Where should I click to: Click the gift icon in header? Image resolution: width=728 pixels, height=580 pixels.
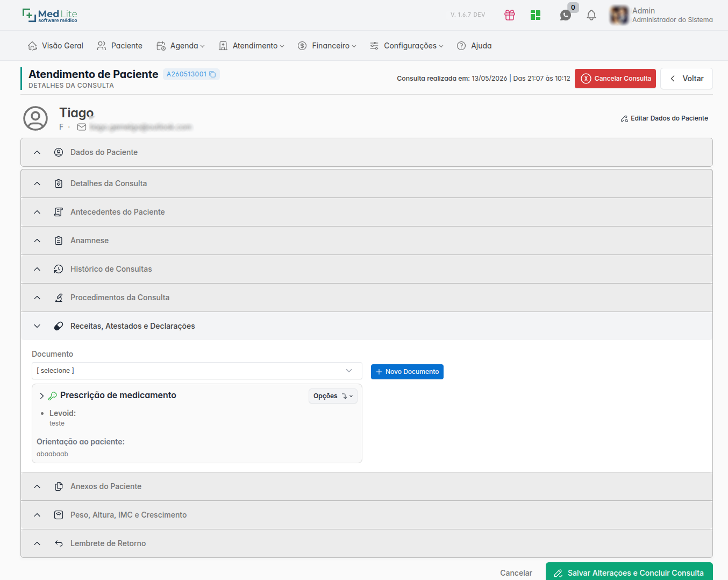click(x=510, y=15)
